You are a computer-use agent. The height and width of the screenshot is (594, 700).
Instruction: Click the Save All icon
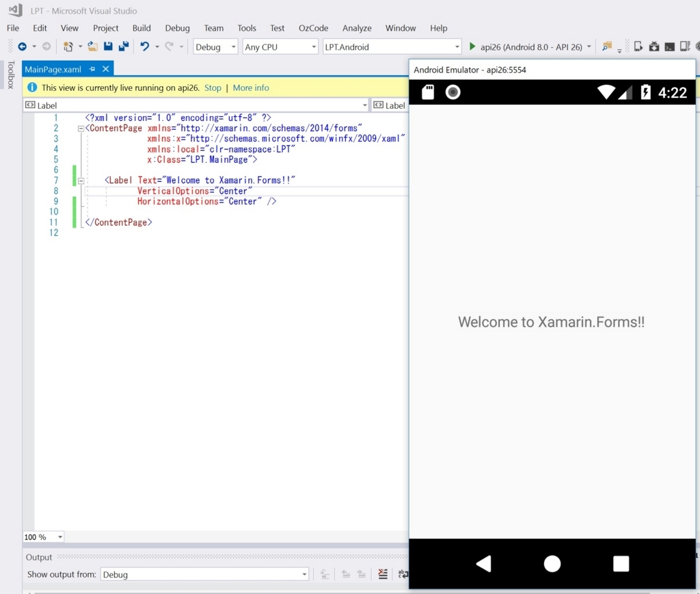(124, 46)
